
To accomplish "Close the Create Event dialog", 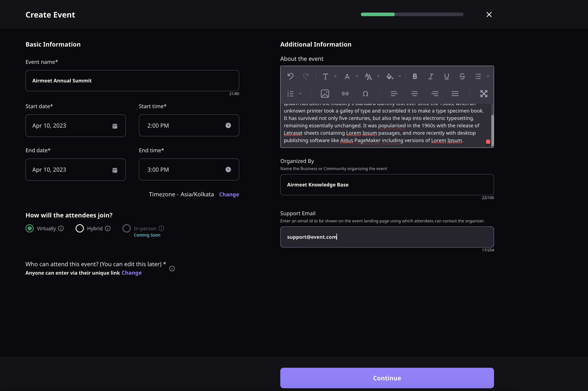I will [x=489, y=15].
